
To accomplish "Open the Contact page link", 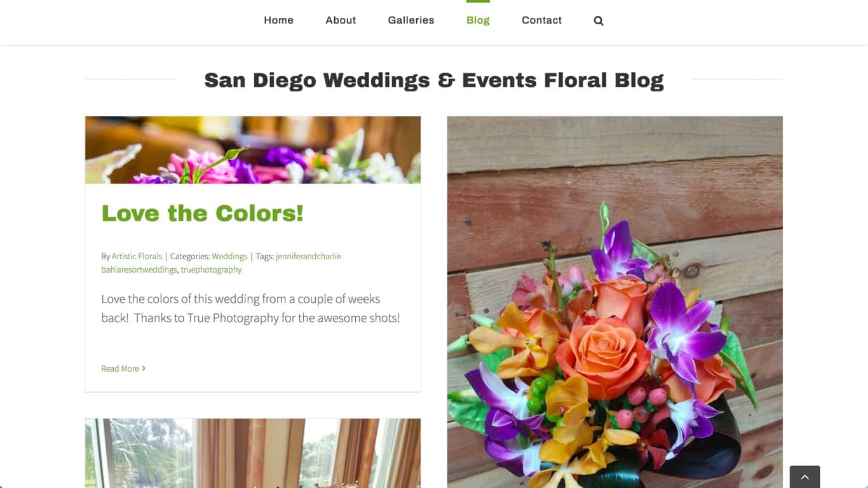I will (541, 20).
